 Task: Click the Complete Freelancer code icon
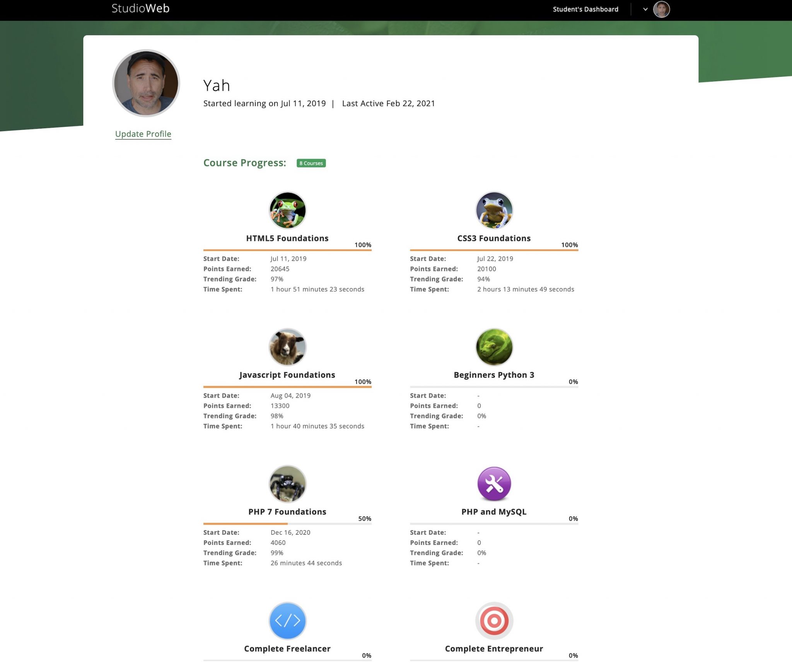coord(287,620)
